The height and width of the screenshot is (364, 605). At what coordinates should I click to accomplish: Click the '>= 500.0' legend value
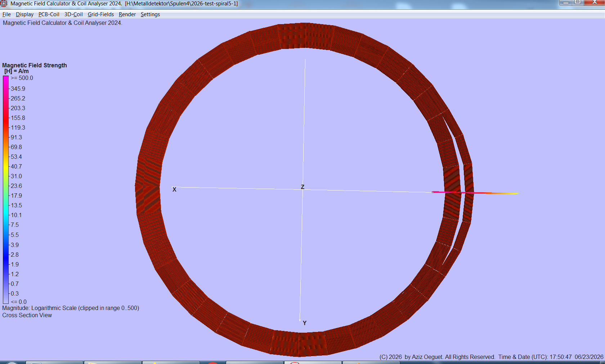(22, 78)
